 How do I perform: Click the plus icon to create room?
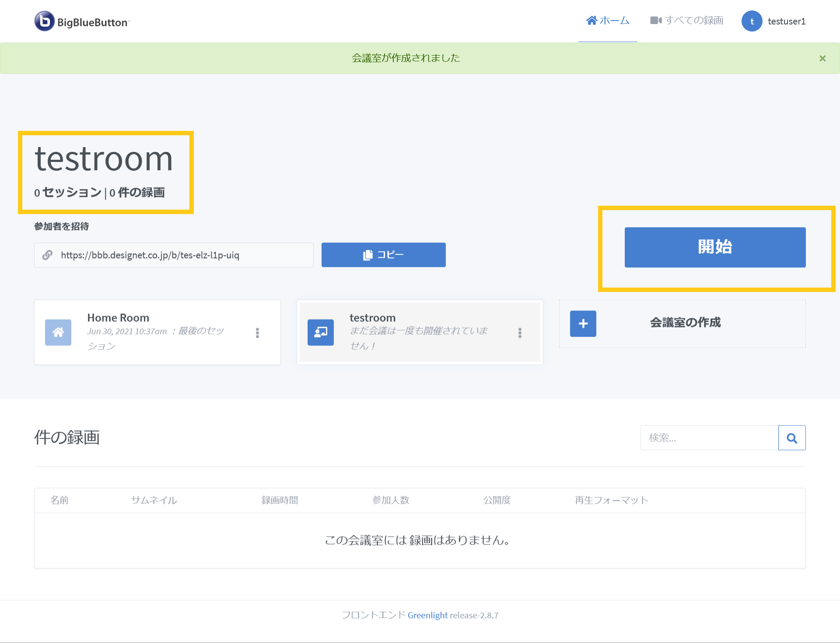point(583,323)
